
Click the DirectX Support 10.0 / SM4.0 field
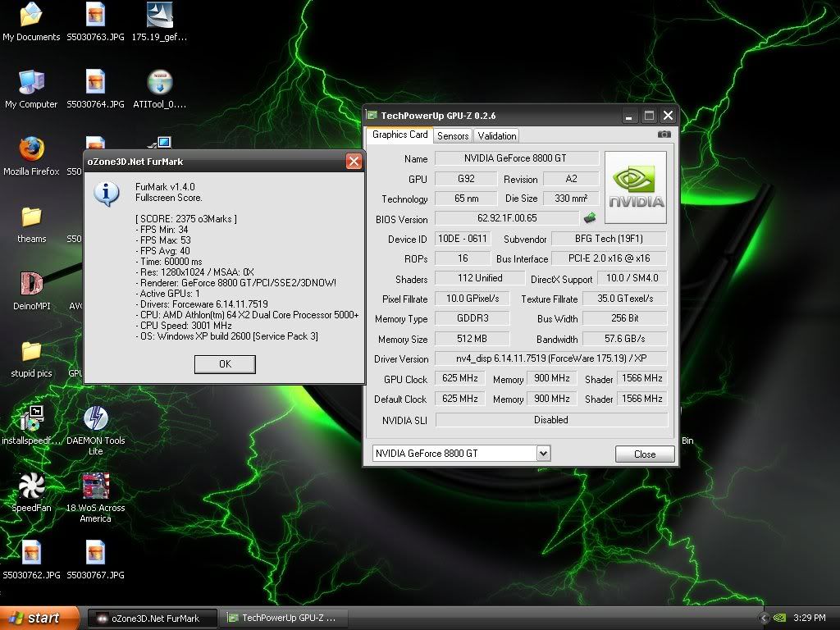click(632, 278)
